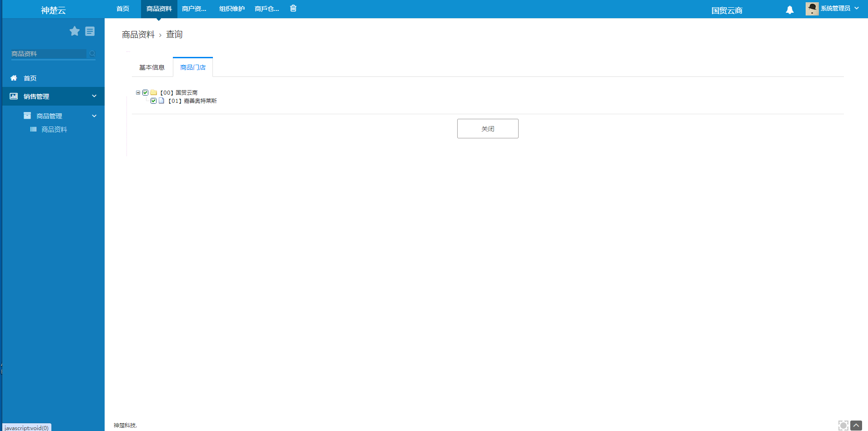The height and width of the screenshot is (431, 868).
Task: Click the fullscreen icon at bottom right
Action: [843, 426]
